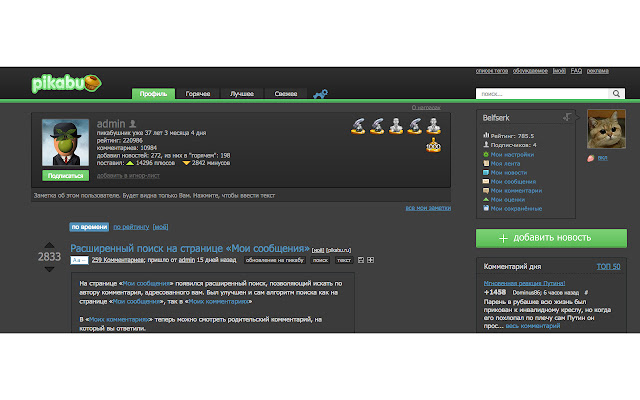Click the Подписаться button

pyautogui.click(x=65, y=176)
